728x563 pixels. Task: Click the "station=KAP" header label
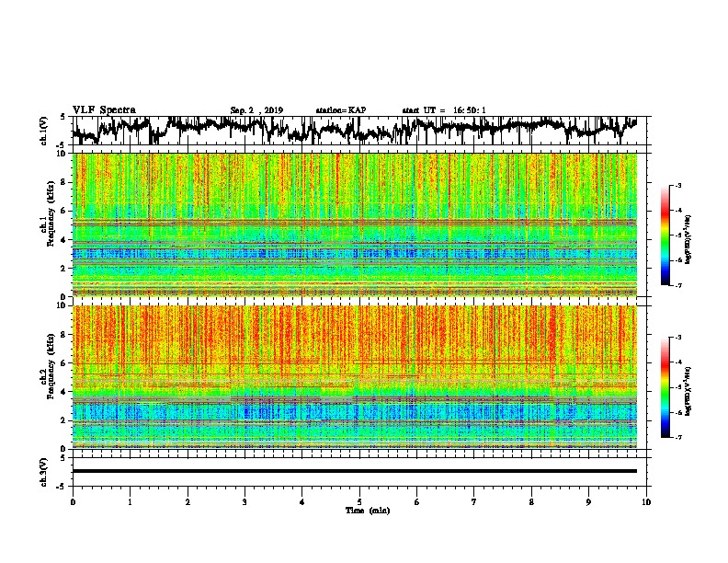click(341, 110)
